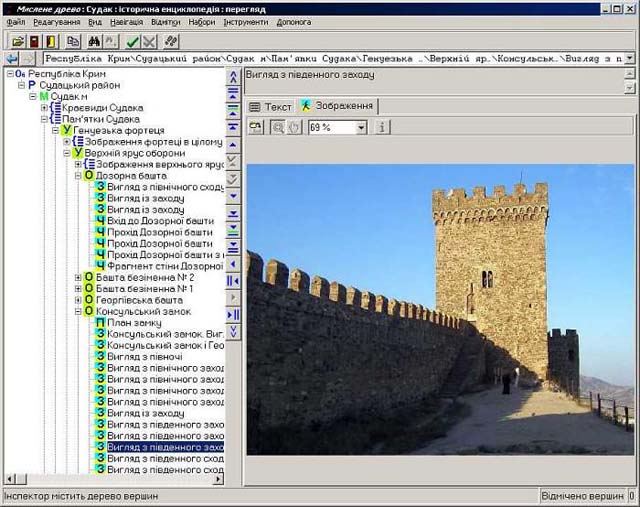Click the binoculars search icon
This screenshot has height=507, width=640.
coord(93,41)
